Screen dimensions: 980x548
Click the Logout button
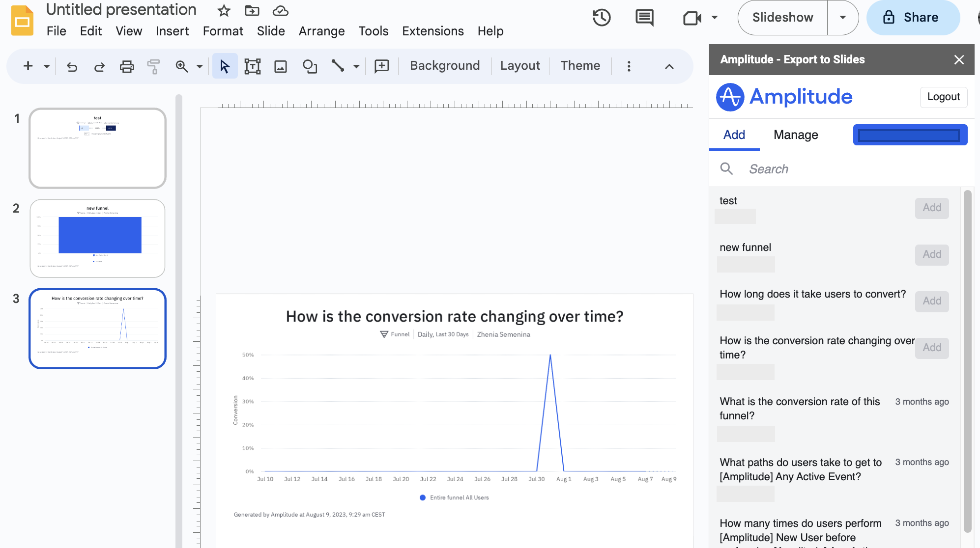[x=943, y=97]
